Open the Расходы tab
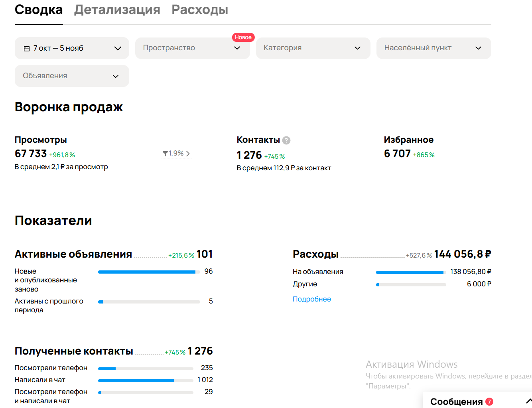The height and width of the screenshot is (408, 532). click(200, 10)
